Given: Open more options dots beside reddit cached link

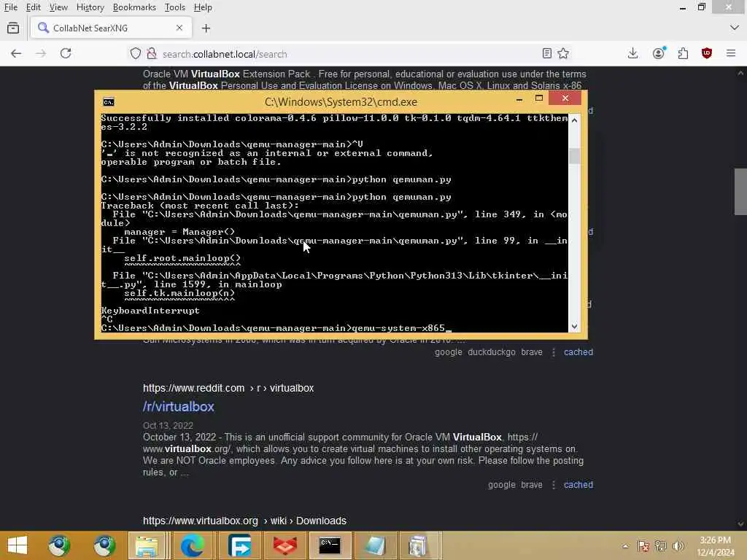Looking at the screenshot, I should click(x=554, y=485).
